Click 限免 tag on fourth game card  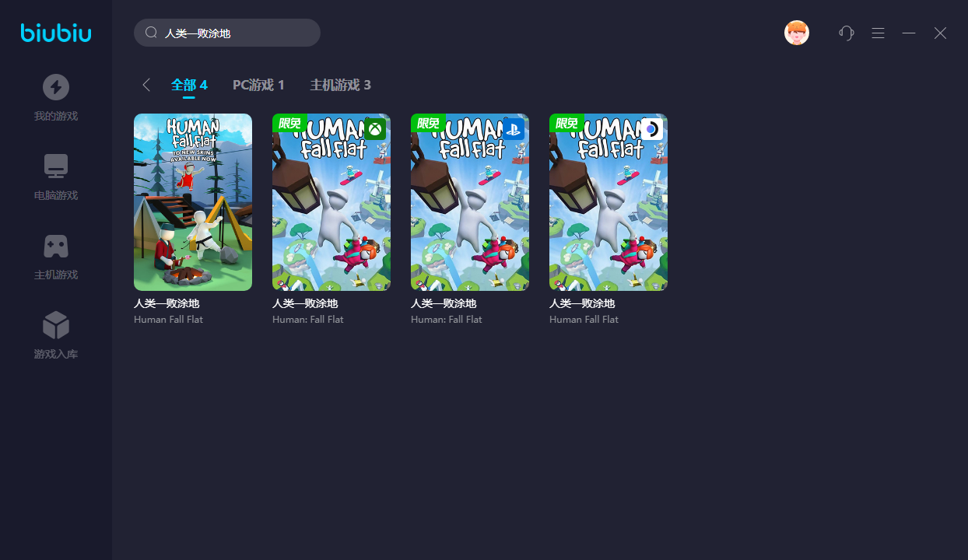point(566,123)
